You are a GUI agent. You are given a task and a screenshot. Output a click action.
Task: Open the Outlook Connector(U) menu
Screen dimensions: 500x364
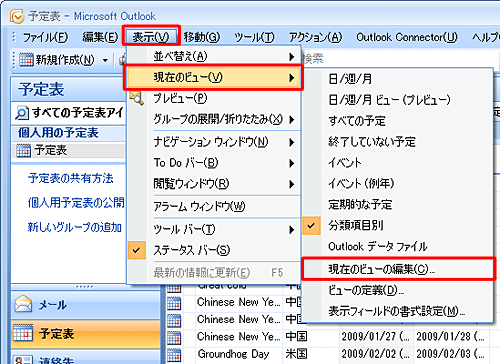click(x=407, y=37)
